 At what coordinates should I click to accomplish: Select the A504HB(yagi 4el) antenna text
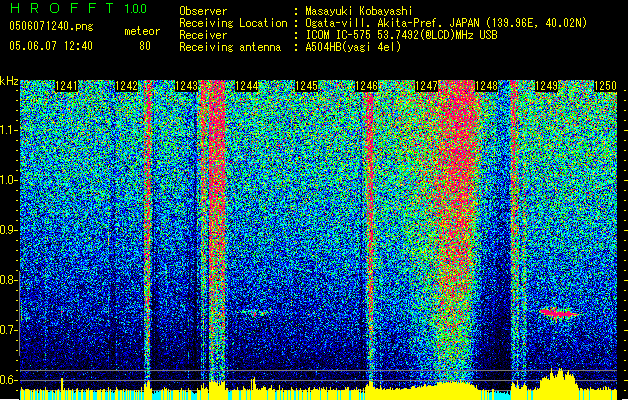[353, 47]
